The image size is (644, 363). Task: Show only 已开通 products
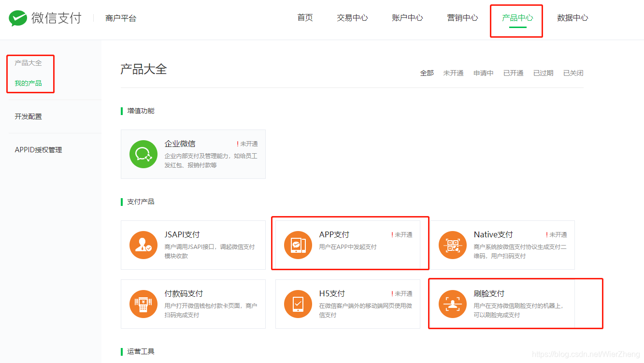513,73
